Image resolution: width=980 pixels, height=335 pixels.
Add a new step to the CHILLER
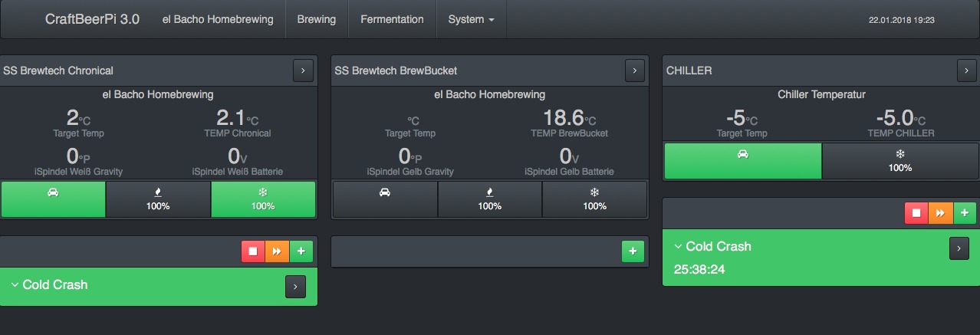coord(964,212)
